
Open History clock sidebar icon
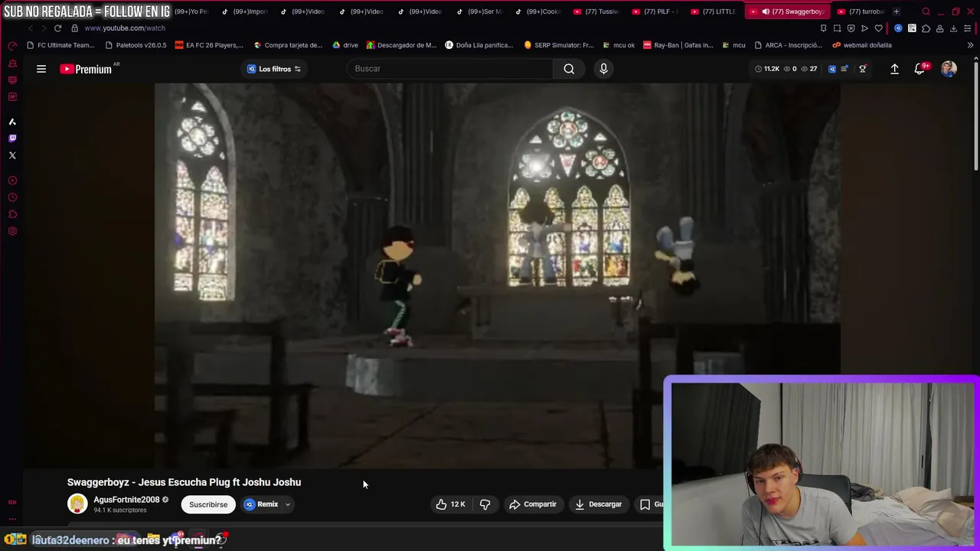point(12,197)
